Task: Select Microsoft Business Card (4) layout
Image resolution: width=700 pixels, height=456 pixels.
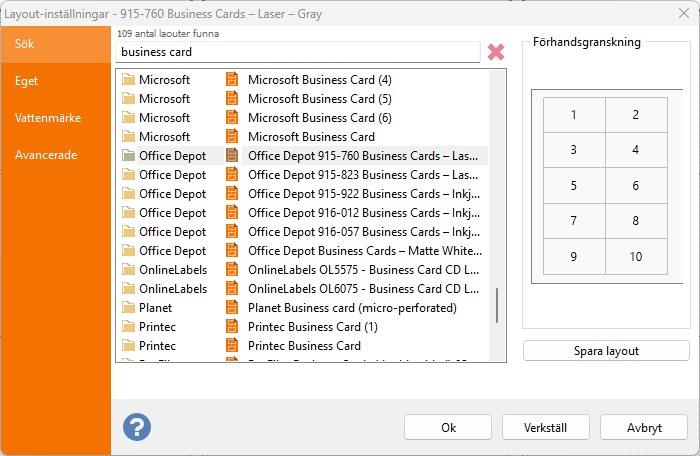Action: point(320,79)
